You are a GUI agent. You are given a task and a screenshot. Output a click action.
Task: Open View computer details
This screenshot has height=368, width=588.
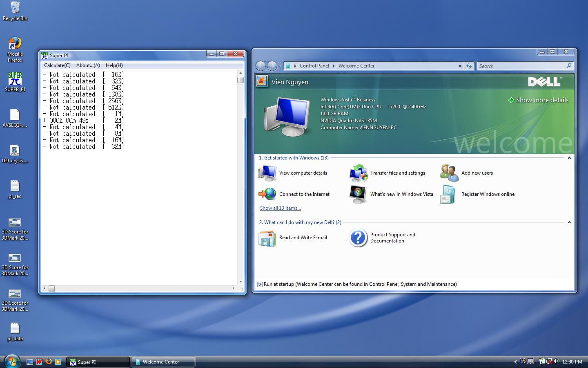pos(293,173)
